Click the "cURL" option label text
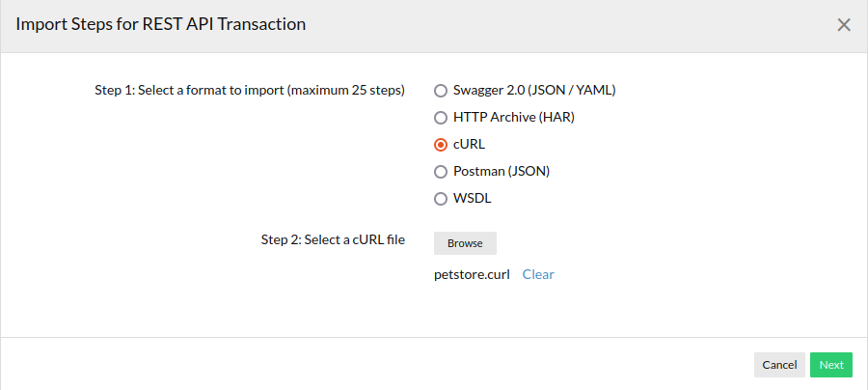The image size is (868, 390). click(469, 145)
